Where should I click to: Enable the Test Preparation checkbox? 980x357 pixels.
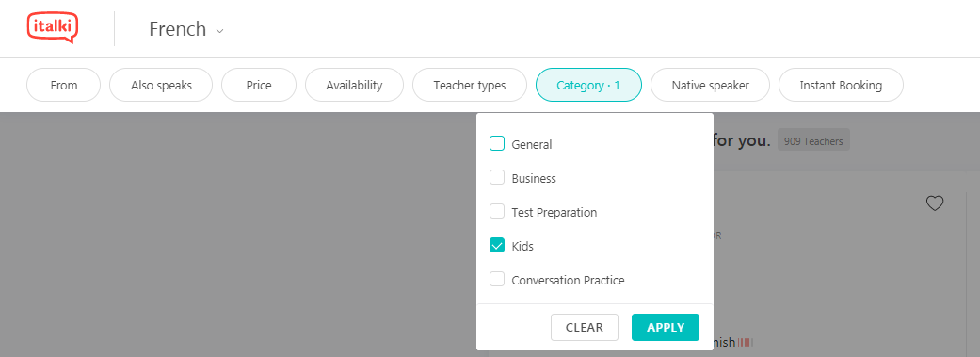(497, 211)
